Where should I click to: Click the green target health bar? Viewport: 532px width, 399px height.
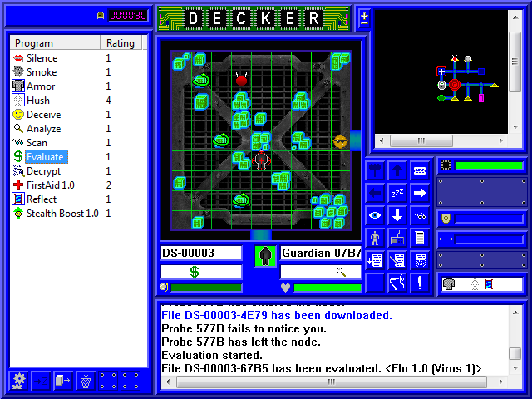pos(328,288)
